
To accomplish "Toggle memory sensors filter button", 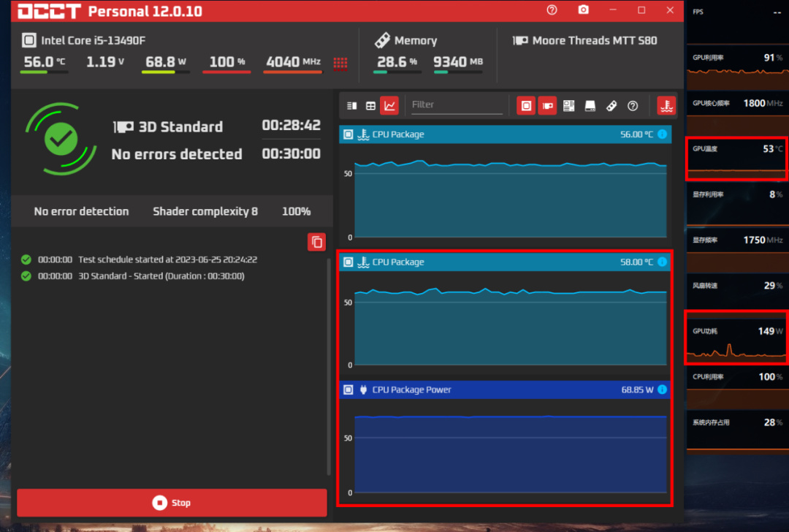I will [x=611, y=106].
